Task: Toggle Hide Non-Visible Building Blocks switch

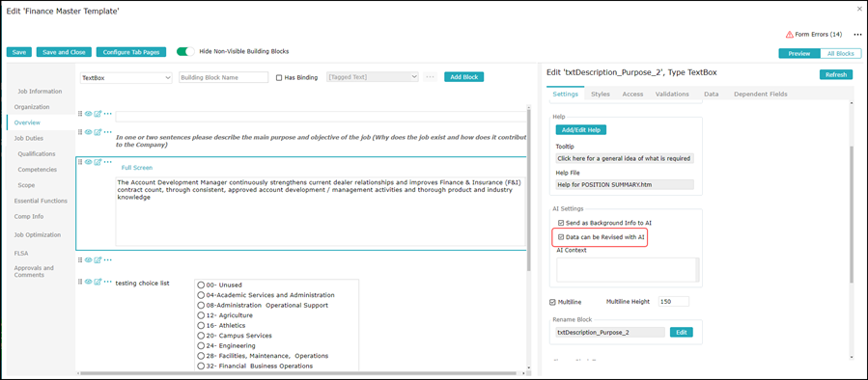Action: 185,51
